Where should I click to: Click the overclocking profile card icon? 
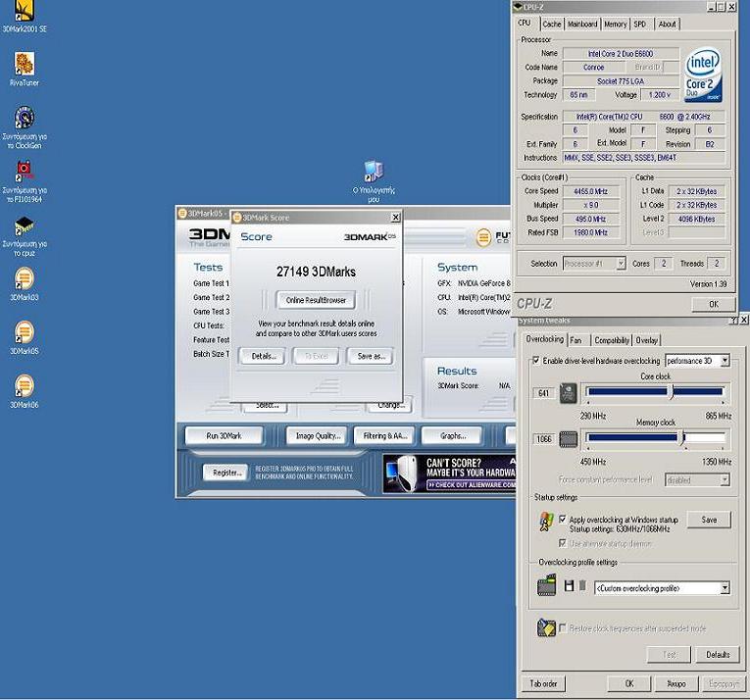click(x=546, y=584)
